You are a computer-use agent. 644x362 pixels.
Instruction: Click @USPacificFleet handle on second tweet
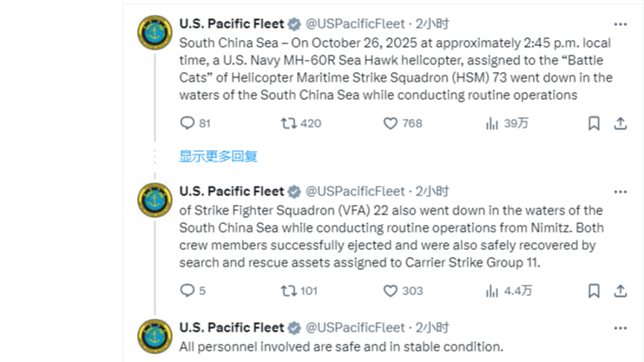pyautogui.click(x=356, y=191)
